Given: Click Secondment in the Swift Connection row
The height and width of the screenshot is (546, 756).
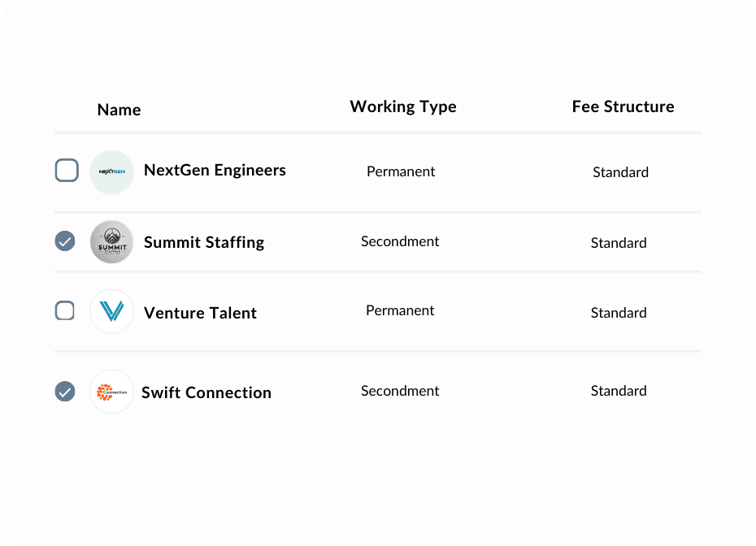Looking at the screenshot, I should (400, 391).
